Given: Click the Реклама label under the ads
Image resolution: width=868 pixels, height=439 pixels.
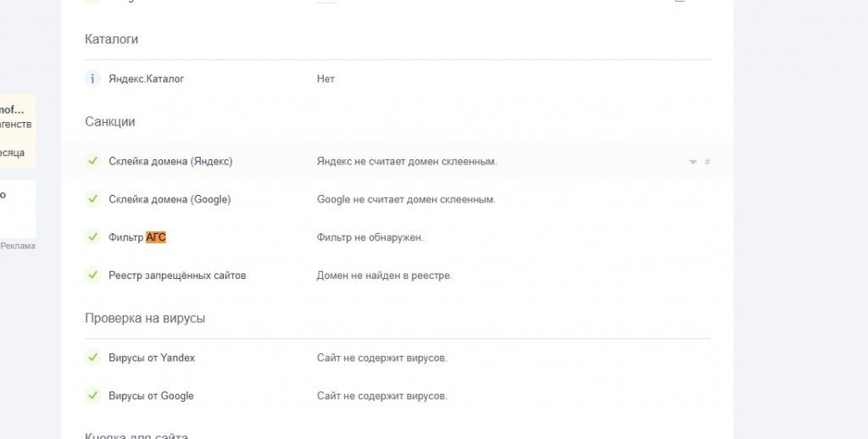Looking at the screenshot, I should coord(18,246).
